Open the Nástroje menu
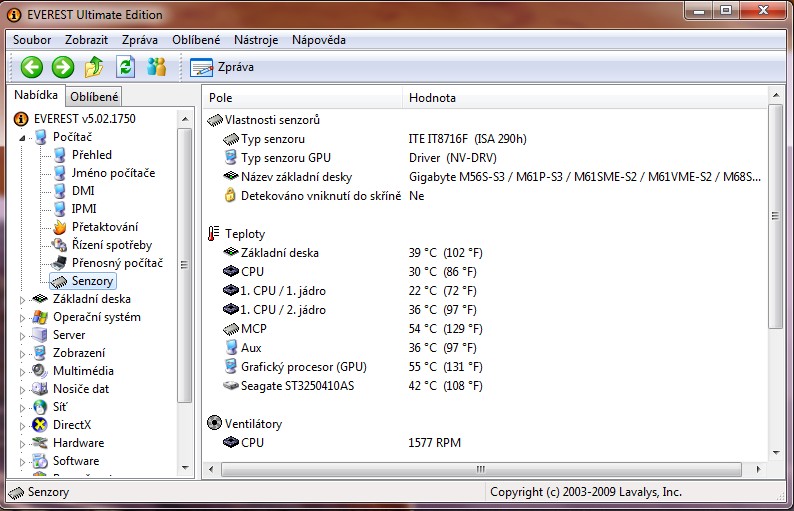This screenshot has width=794, height=511. pos(256,40)
